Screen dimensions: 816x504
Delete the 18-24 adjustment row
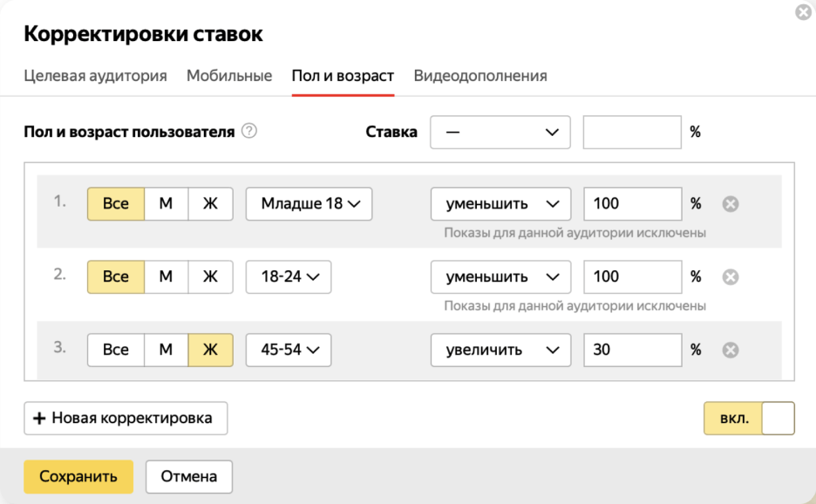coord(731,277)
